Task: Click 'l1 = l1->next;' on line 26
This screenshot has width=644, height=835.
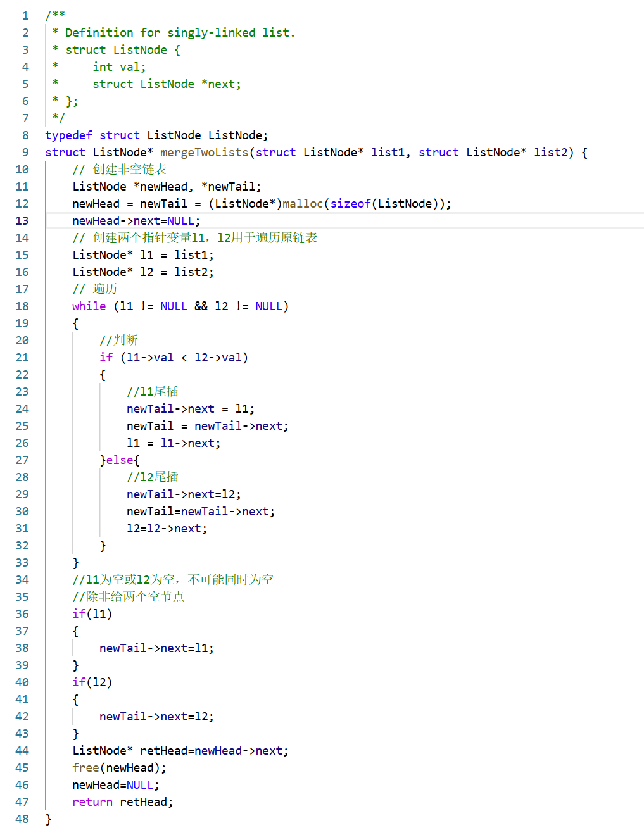Action: (174, 443)
